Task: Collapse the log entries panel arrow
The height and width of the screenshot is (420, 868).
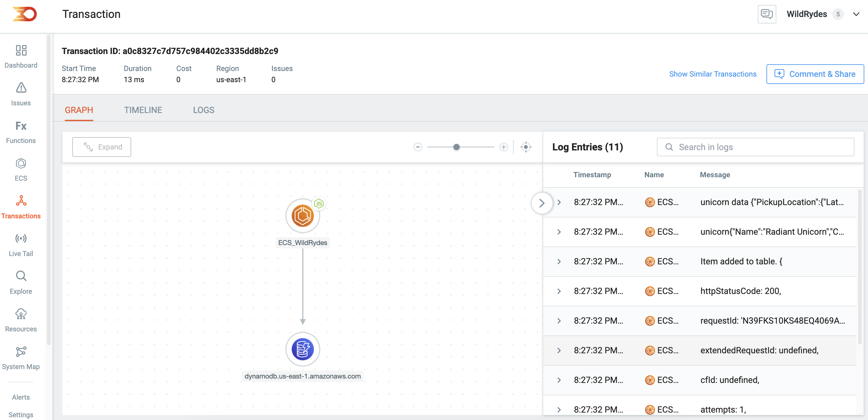Action: (x=542, y=203)
